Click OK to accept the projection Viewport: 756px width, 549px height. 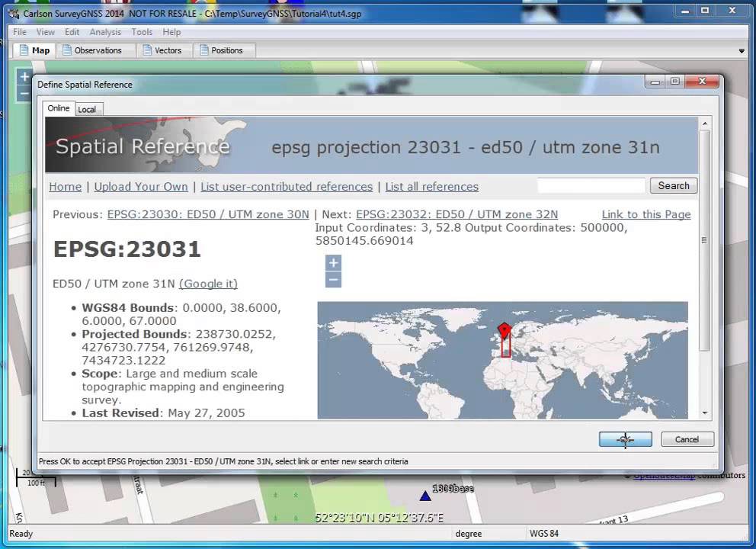pyautogui.click(x=626, y=439)
